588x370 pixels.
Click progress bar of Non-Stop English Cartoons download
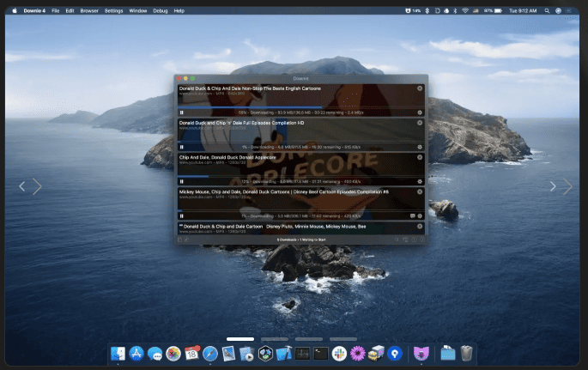coord(301,107)
